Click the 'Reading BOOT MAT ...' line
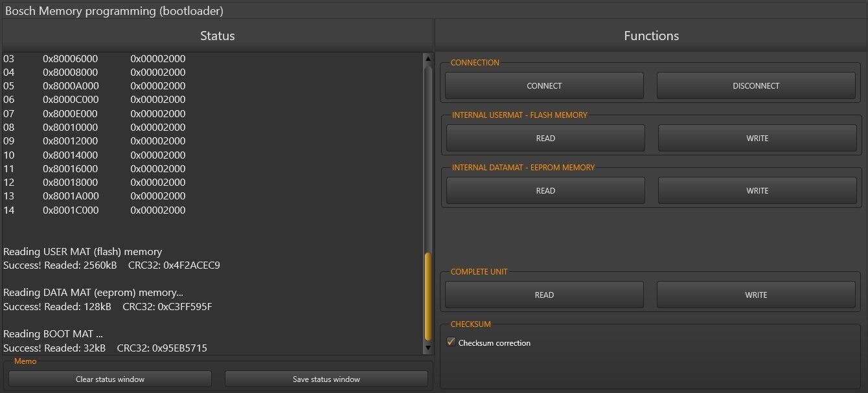 click(x=53, y=333)
